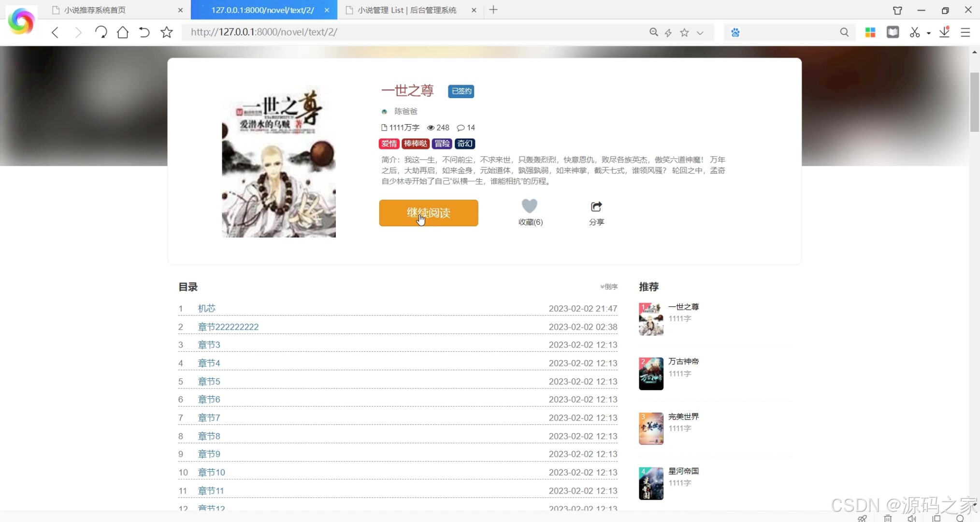Switch to 小说推荐系统首页 tab

pyautogui.click(x=95, y=10)
